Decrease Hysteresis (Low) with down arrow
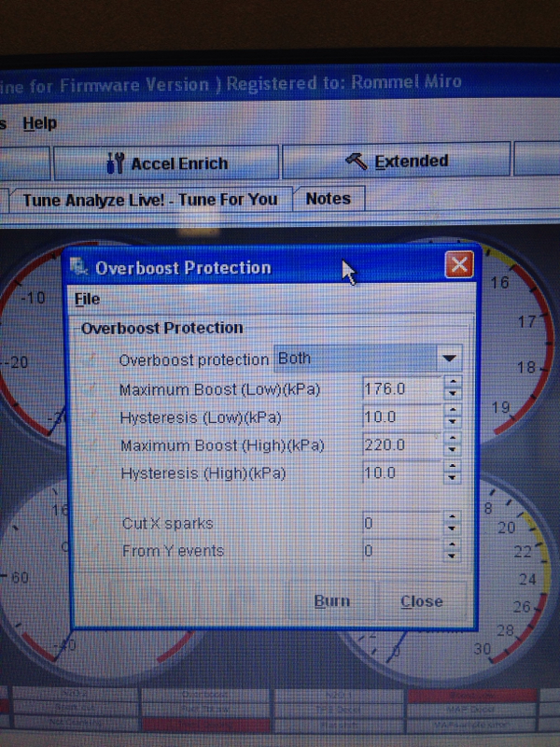The width and height of the screenshot is (560, 747). pyautogui.click(x=453, y=422)
